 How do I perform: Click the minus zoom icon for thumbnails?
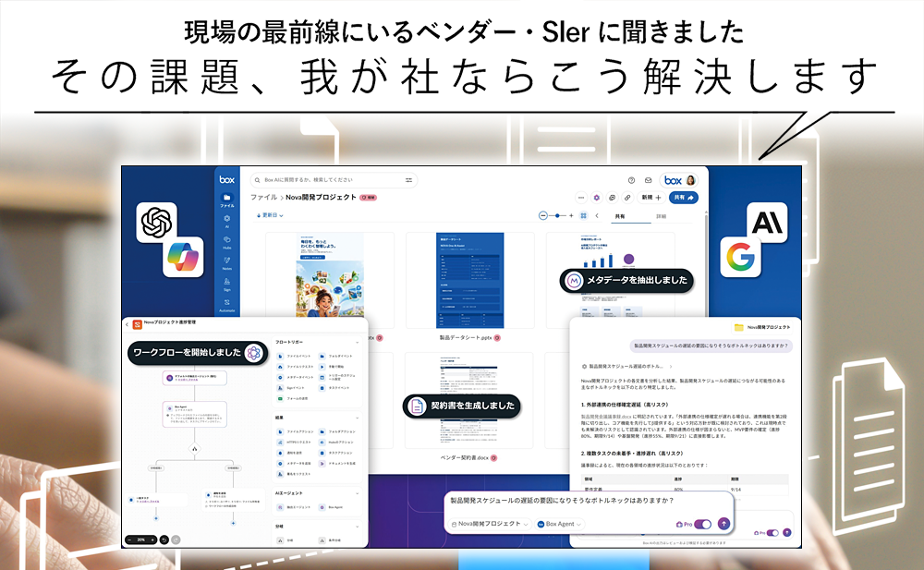tap(542, 216)
